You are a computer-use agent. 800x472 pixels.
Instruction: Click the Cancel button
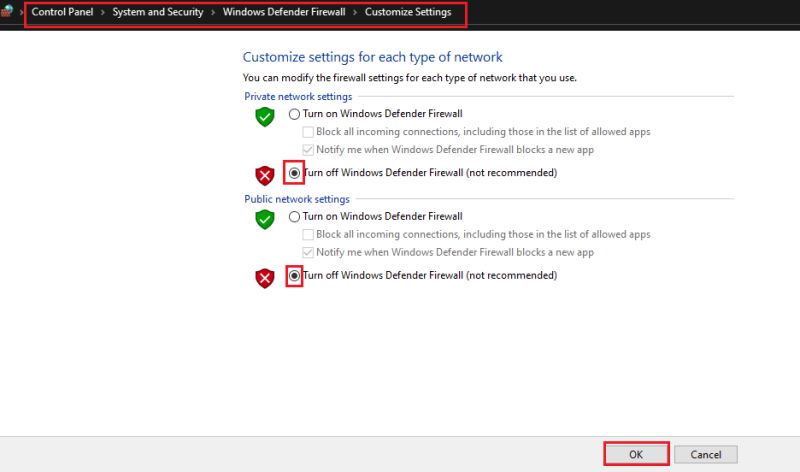[706, 454]
